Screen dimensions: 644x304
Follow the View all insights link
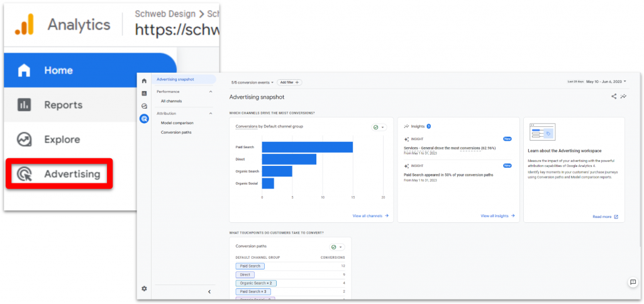click(x=497, y=215)
